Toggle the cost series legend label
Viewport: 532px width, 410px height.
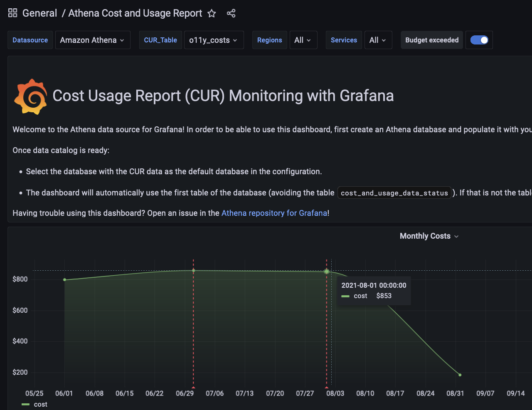pos(41,405)
